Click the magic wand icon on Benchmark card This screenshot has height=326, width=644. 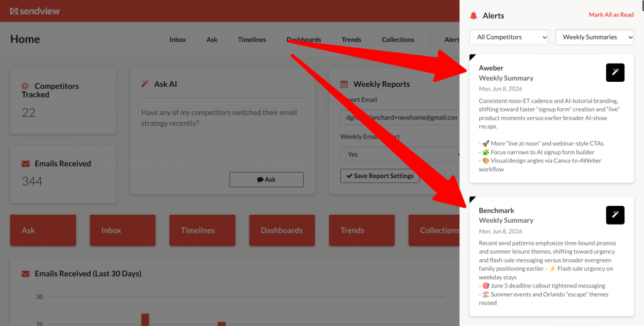point(615,215)
